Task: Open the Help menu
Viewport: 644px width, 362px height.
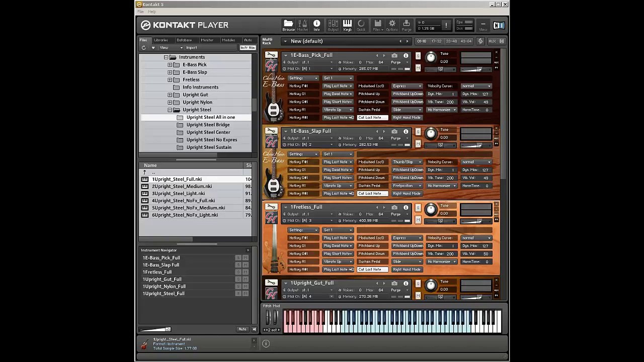Action: coord(152,12)
